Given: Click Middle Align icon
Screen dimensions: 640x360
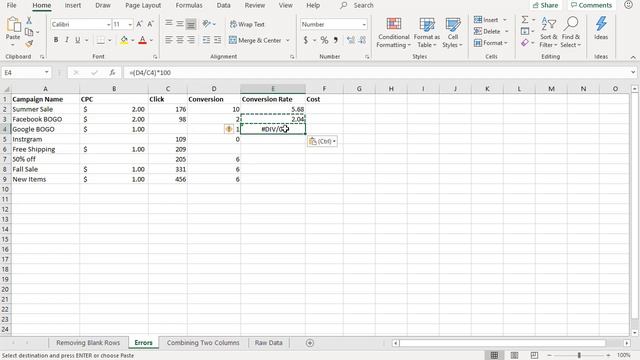Looking at the screenshot, I should [x=180, y=24].
